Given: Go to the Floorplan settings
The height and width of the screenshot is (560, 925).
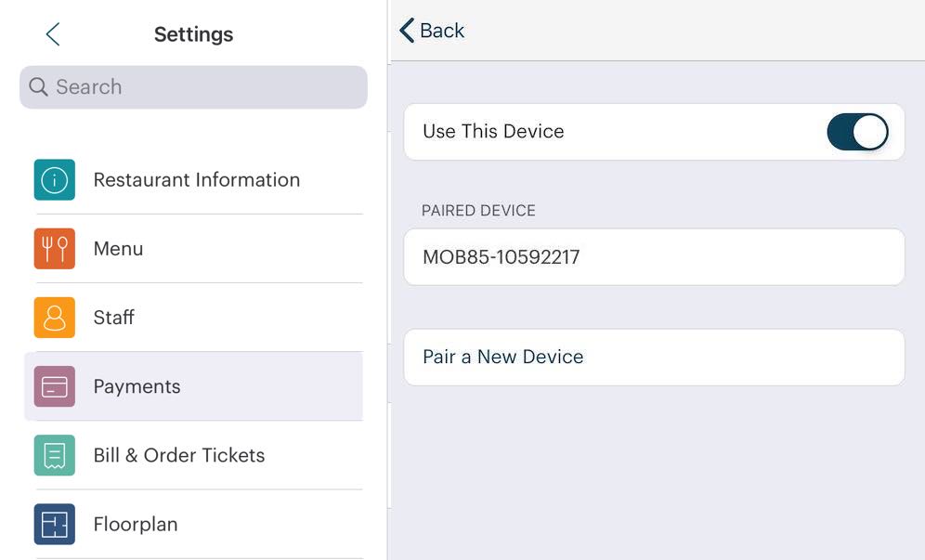Looking at the screenshot, I should (136, 524).
